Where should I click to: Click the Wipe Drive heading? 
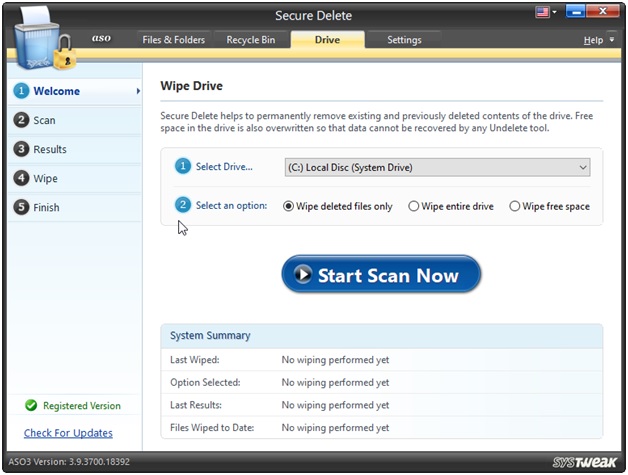click(191, 86)
